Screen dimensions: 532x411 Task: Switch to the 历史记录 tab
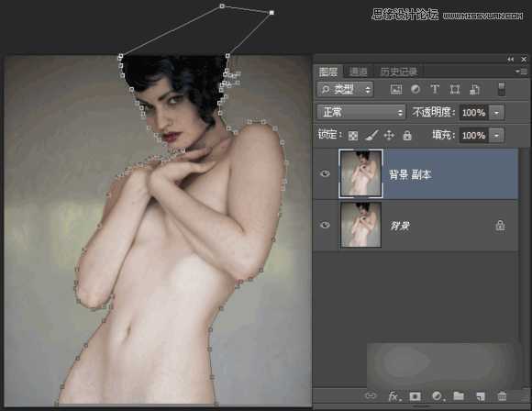tap(398, 72)
